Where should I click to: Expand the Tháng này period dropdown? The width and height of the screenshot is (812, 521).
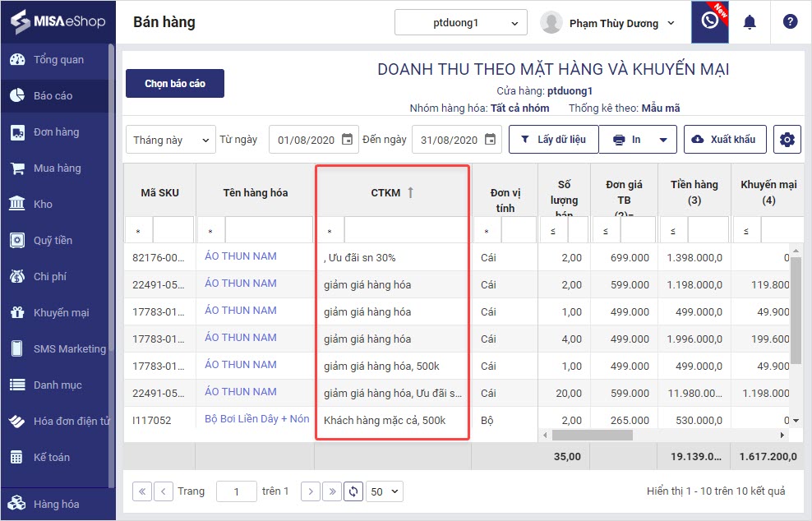point(171,140)
